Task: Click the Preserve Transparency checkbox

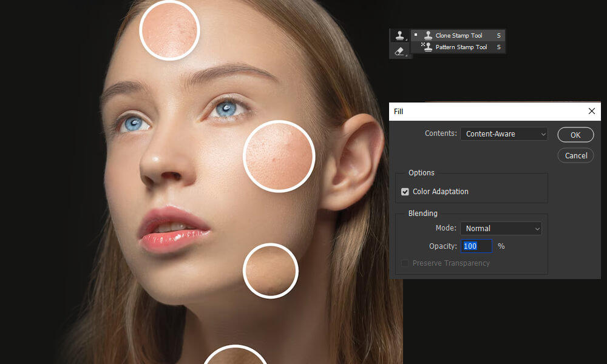Action: point(405,263)
